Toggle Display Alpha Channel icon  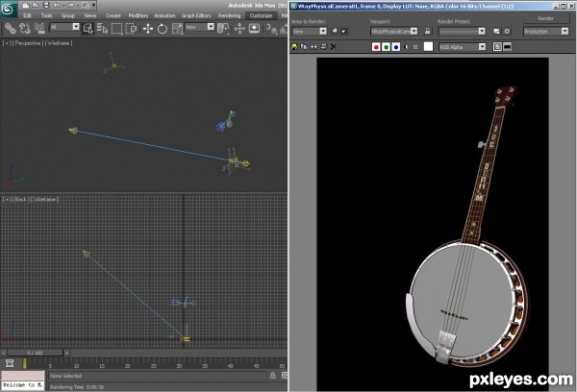[406, 47]
